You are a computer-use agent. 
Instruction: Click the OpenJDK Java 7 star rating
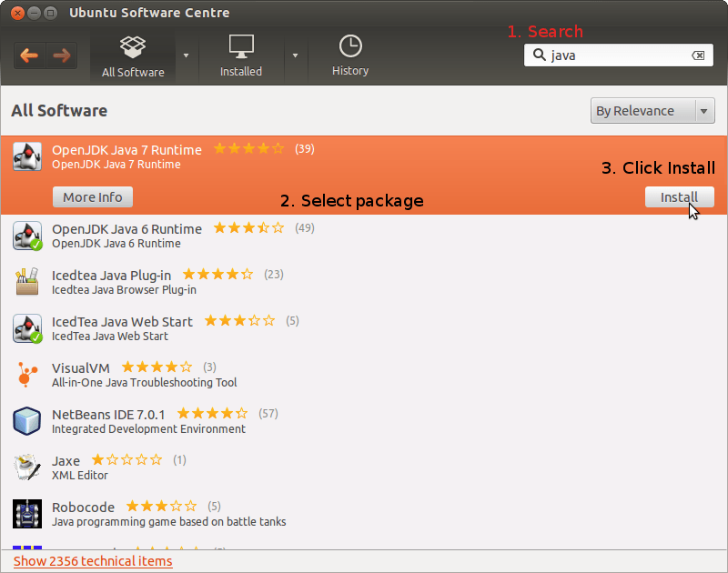(248, 148)
